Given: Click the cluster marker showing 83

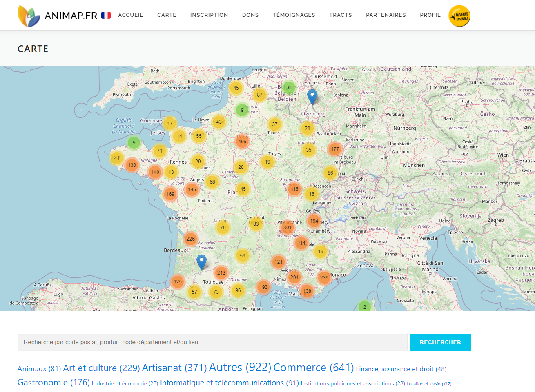Looking at the screenshot, I should coord(256,224).
